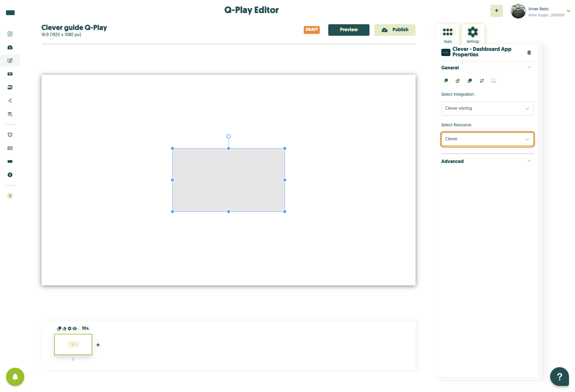
Task: Open the user account dropdown chevron
Action: (x=569, y=11)
